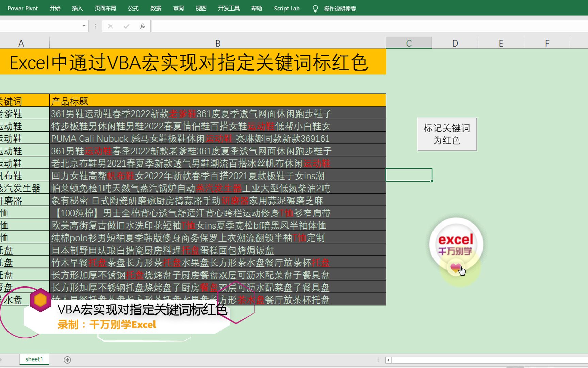This screenshot has width=588, height=368.
Task: Select the product title starting PUMA Cali Nubuck
Action: pos(218,138)
